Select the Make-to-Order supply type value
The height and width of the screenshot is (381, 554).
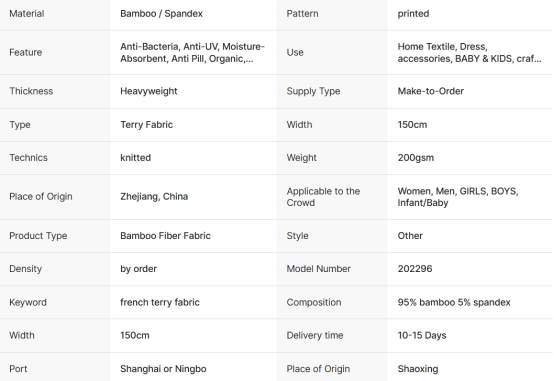(430, 91)
